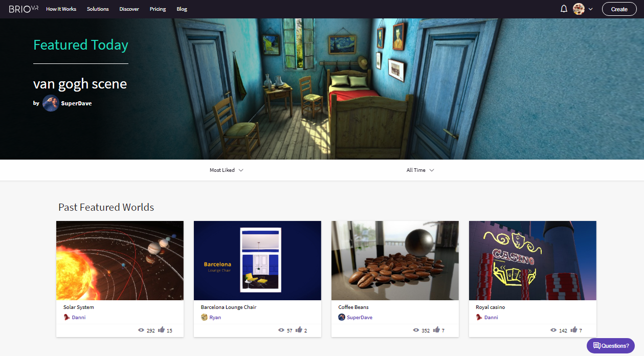Click the Past Featured Worlds heading
Image resolution: width=644 pixels, height=356 pixels.
tap(106, 207)
